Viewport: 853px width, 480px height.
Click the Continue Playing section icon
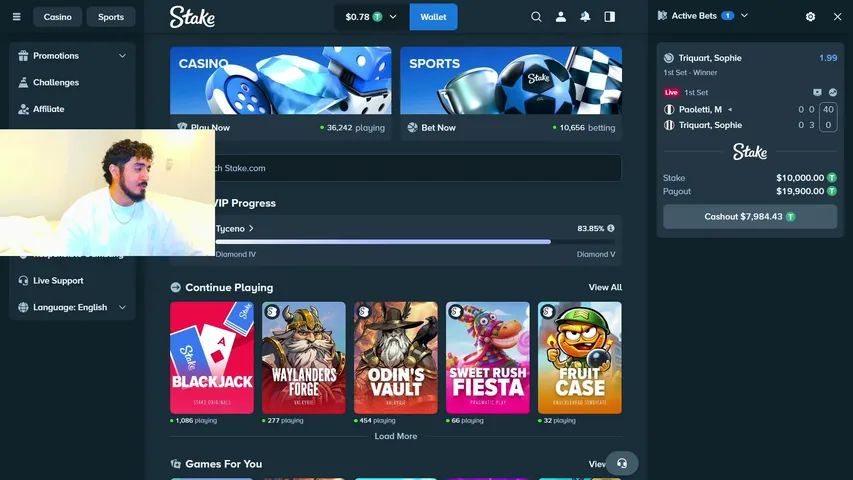[175, 287]
